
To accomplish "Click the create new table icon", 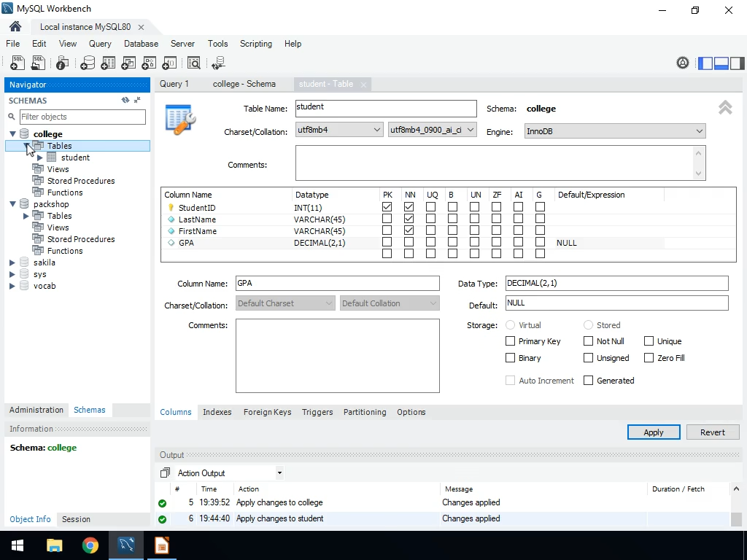I will tap(108, 63).
